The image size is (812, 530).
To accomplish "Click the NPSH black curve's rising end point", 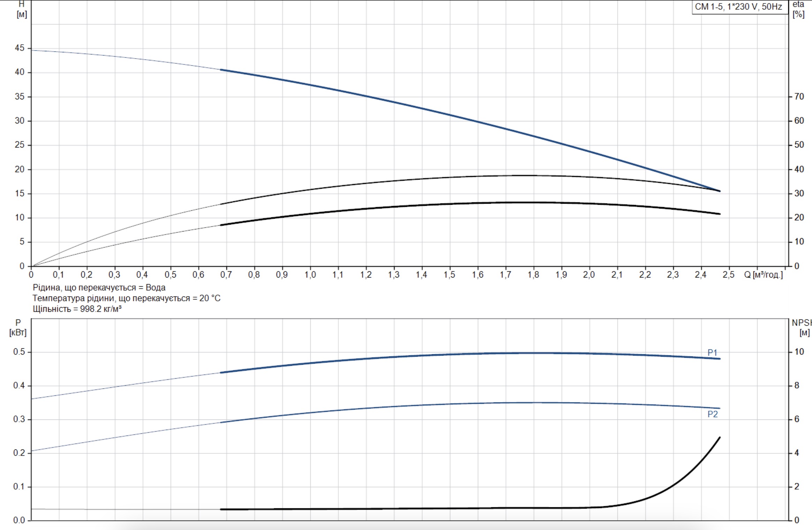I will coord(720,438).
